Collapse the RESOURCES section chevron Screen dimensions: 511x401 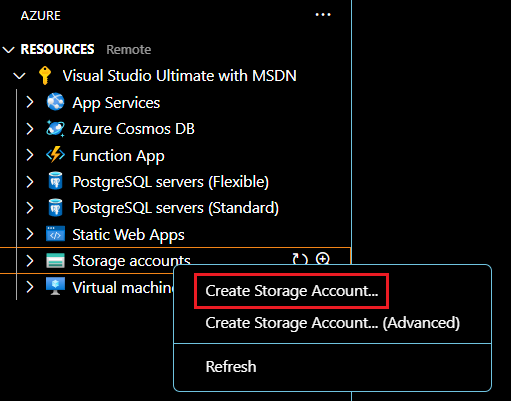[8, 50]
